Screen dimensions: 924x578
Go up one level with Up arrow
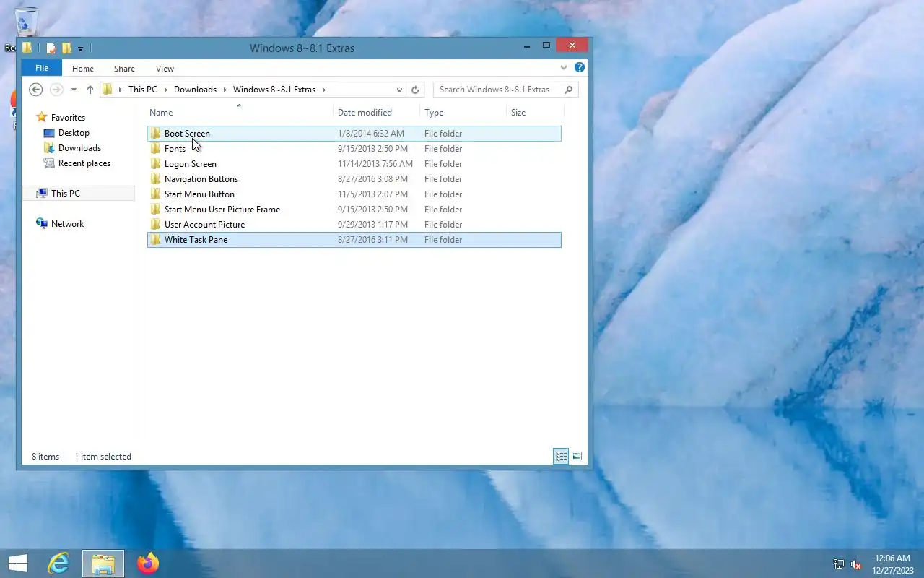pos(90,90)
